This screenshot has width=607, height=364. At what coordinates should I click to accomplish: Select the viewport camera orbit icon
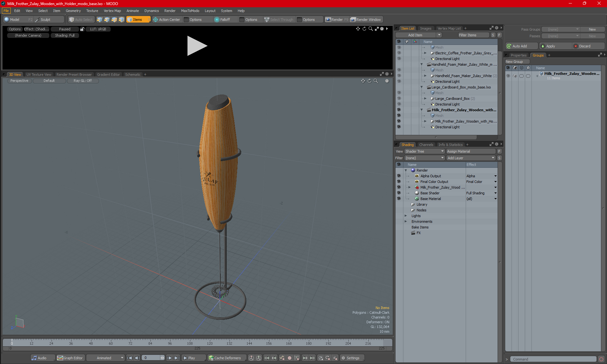(369, 81)
